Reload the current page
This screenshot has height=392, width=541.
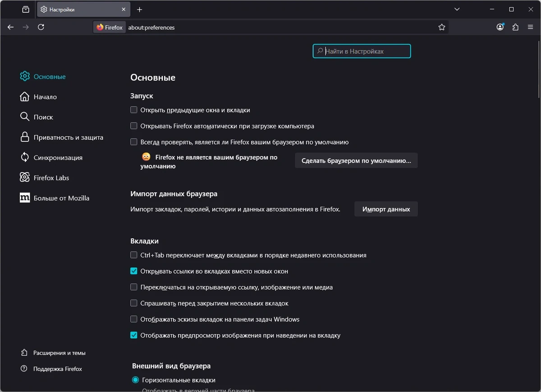pos(41,27)
